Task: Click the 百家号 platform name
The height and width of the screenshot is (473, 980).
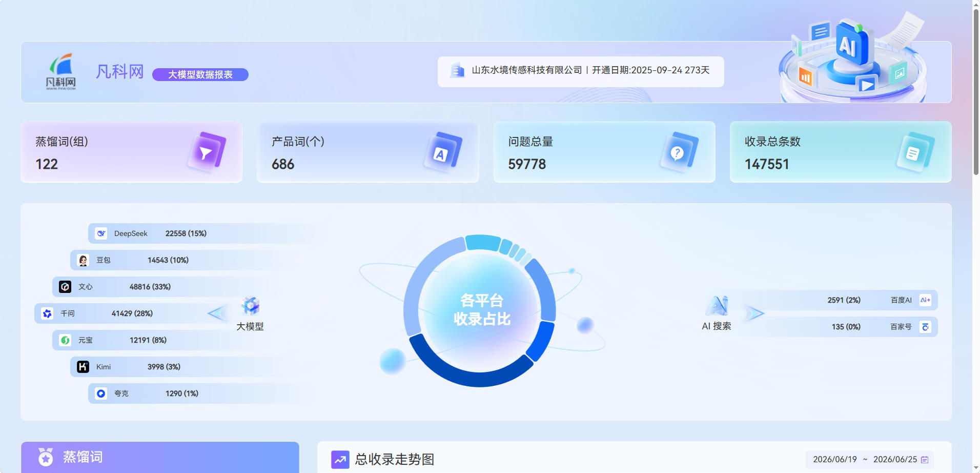Action: 901,327
